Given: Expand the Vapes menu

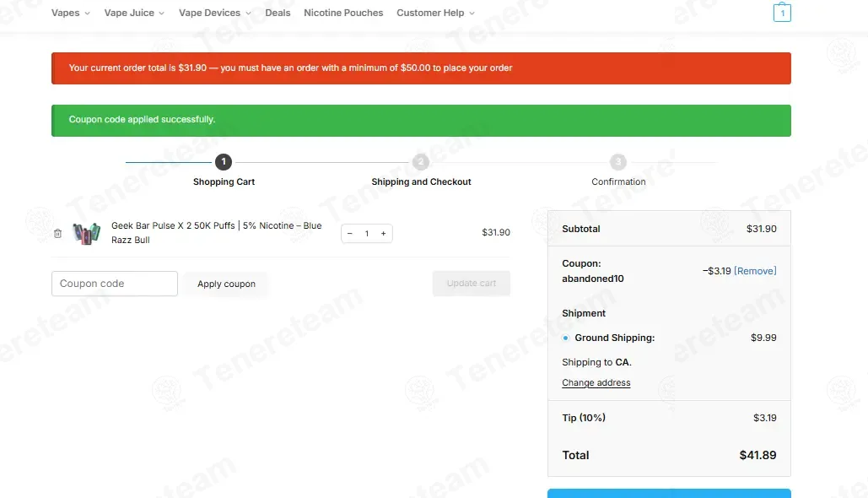Looking at the screenshot, I should 71,13.
